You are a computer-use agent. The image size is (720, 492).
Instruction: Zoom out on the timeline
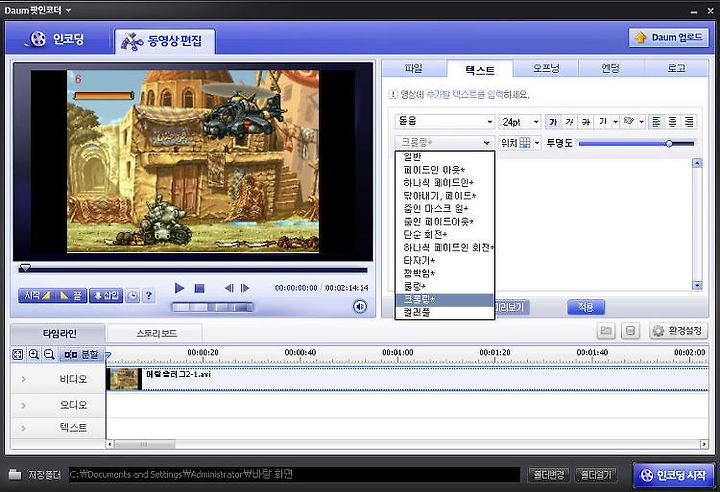pos(49,354)
